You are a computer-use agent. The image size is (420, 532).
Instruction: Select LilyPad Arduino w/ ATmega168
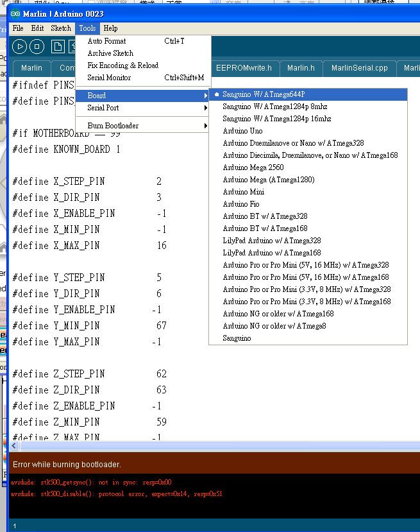coord(308,253)
